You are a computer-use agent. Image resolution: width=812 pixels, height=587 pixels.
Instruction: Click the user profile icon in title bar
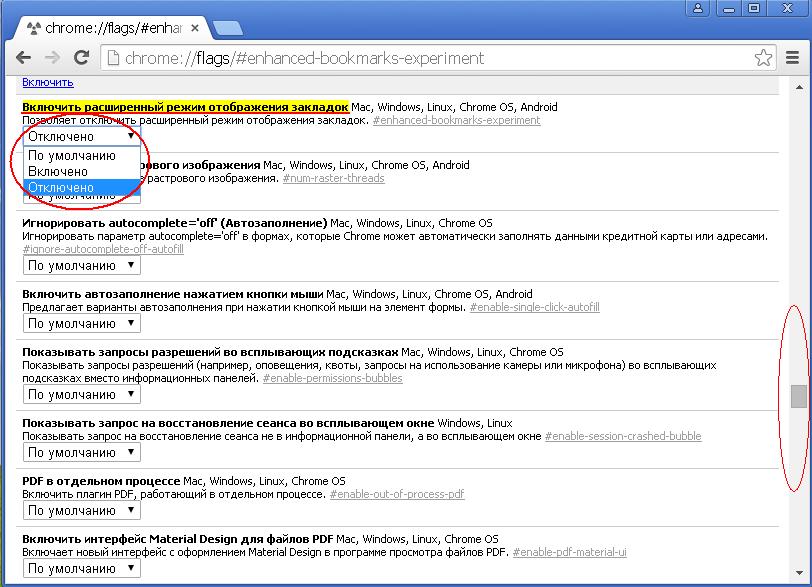pos(698,8)
